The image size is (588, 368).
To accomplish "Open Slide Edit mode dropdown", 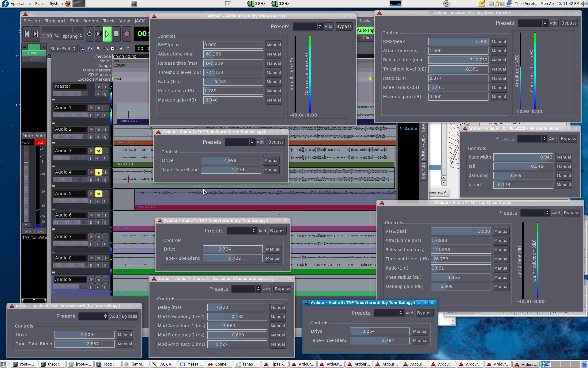I will (x=63, y=48).
